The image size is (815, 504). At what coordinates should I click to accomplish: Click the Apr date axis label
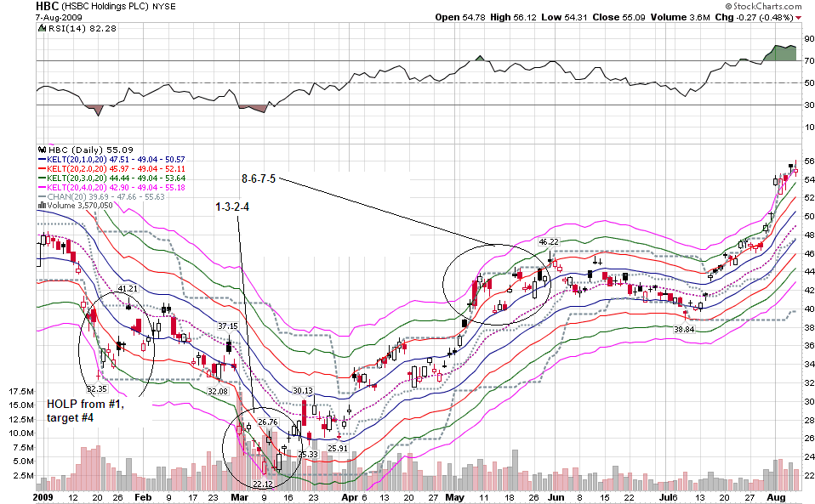coord(350,497)
